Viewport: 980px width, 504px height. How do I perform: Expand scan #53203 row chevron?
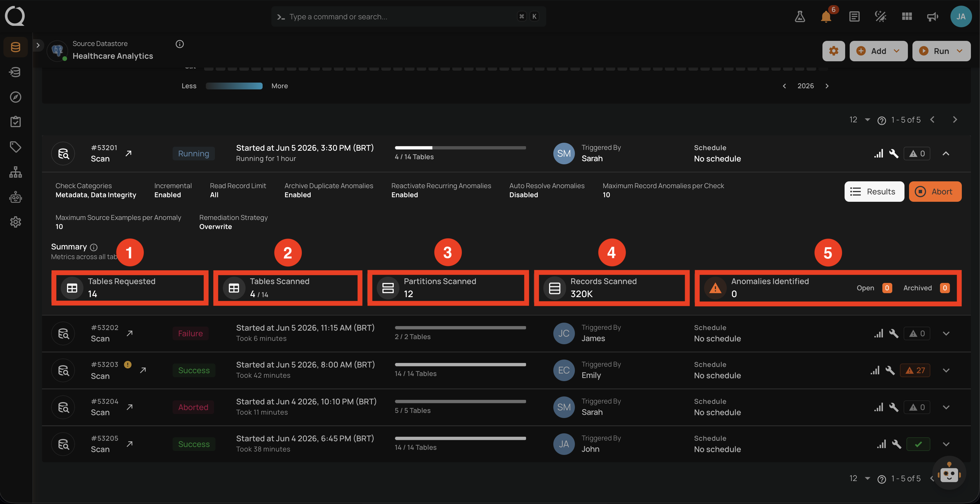[x=946, y=370]
